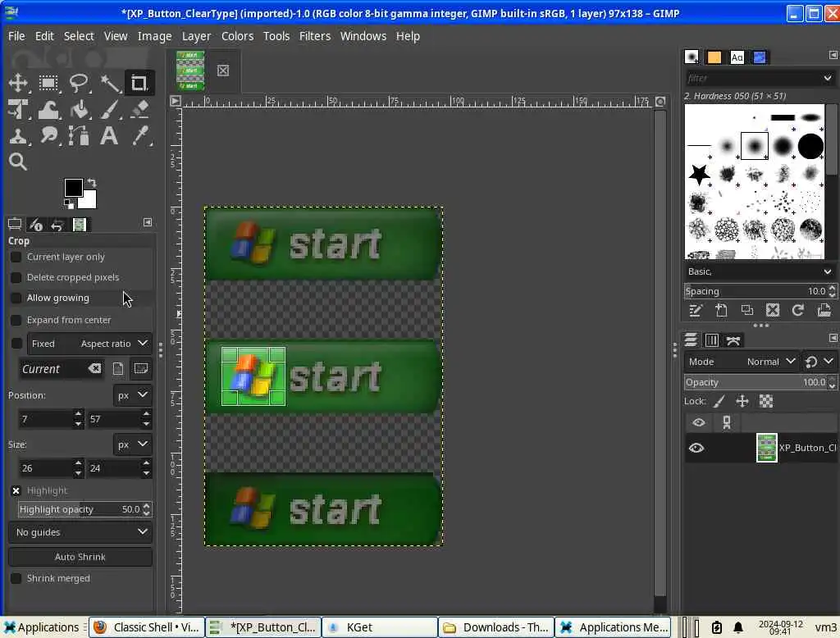The width and height of the screenshot is (840, 638).
Task: Select the Zoom magnifier tool
Action: [18, 162]
